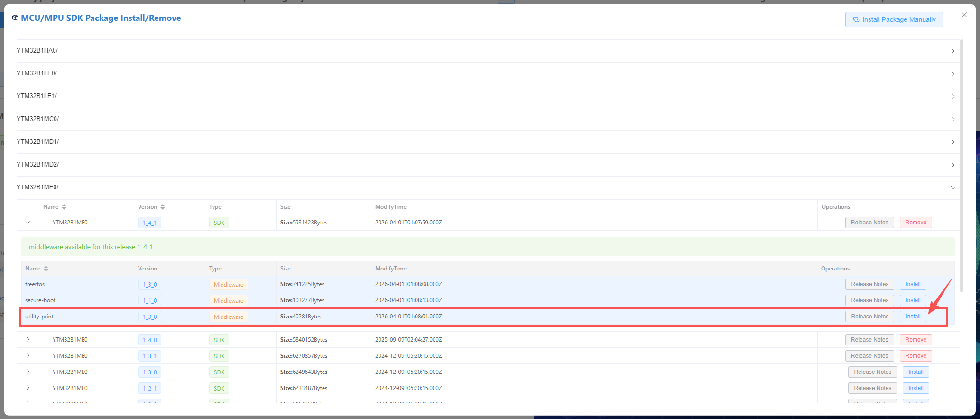The image size is (980, 419).
Task: Install the freertos middleware
Action: click(913, 284)
